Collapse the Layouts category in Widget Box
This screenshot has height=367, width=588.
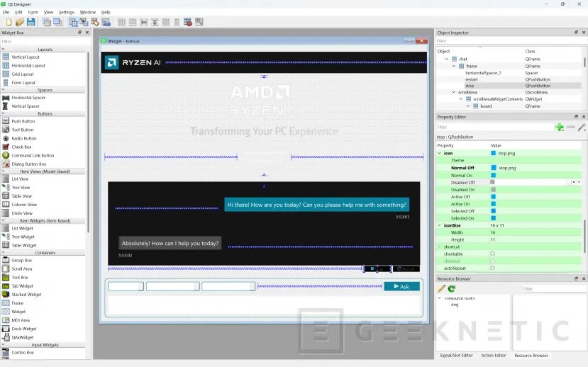click(4, 50)
